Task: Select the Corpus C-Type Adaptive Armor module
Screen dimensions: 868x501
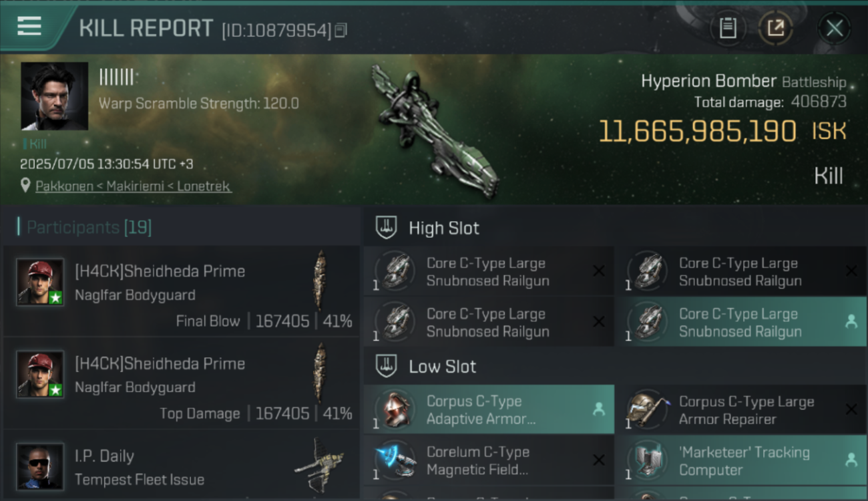Action: click(489, 409)
